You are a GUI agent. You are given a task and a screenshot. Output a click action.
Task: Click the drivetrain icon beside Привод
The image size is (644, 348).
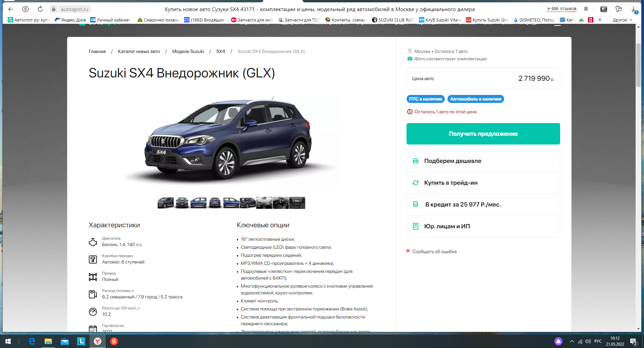(93, 277)
